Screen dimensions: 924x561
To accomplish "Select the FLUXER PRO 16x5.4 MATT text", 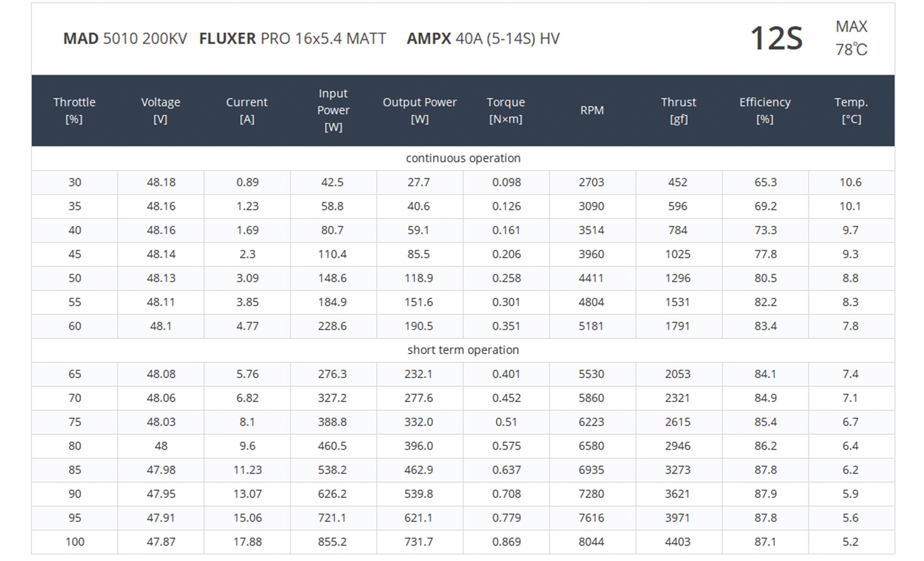I will tap(292, 39).
